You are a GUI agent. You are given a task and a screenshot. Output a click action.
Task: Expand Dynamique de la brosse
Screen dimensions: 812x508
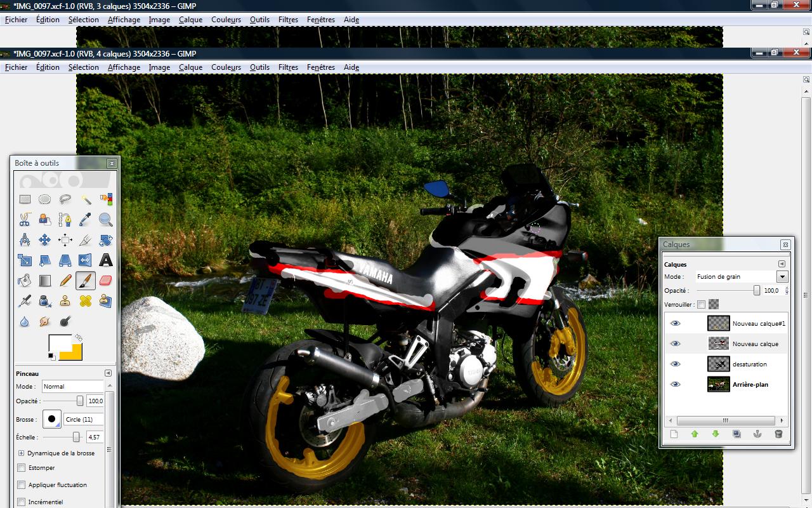tap(21, 453)
